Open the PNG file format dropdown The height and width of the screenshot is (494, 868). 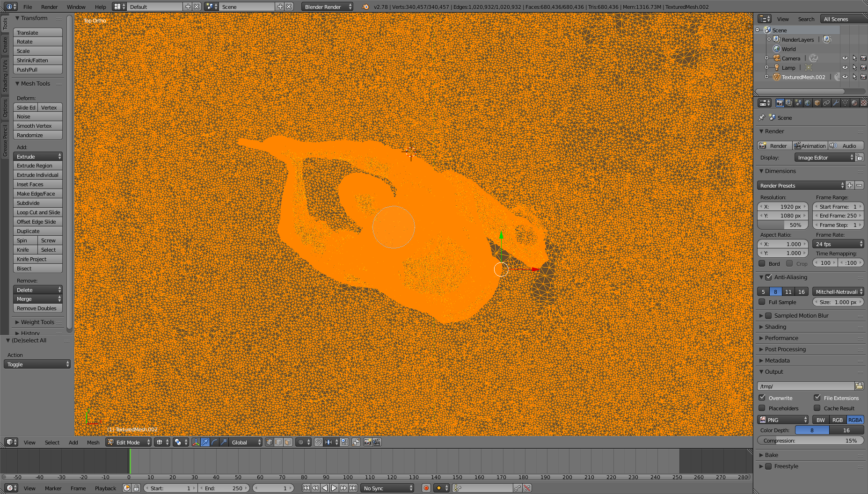coord(783,420)
